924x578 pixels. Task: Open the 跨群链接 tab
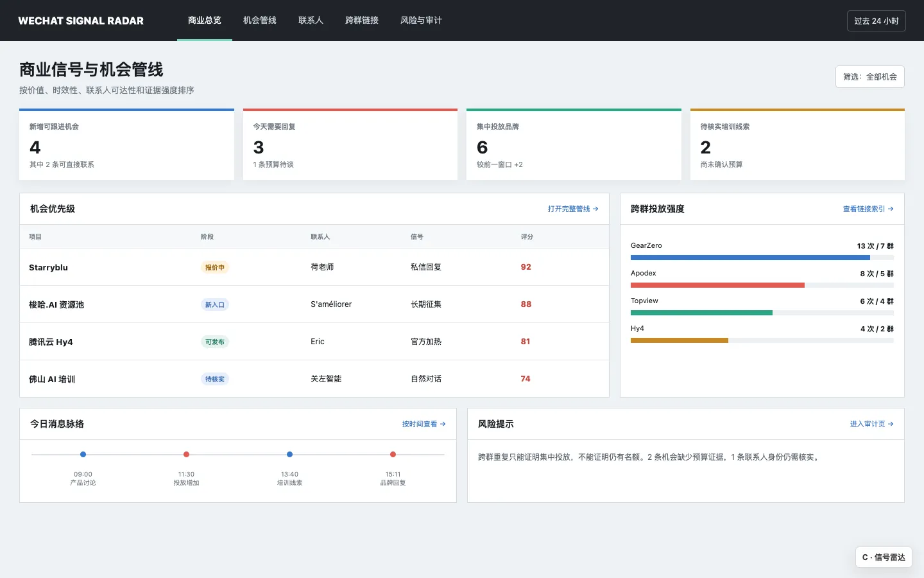tap(362, 21)
